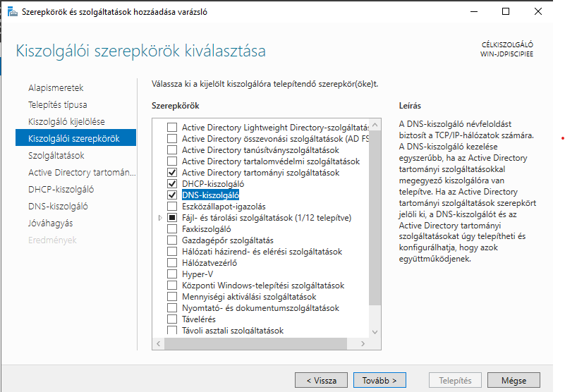The height and width of the screenshot is (392, 565).
Task: Tick the Eszközállapot-igazolás checkbox
Action: 171,207
